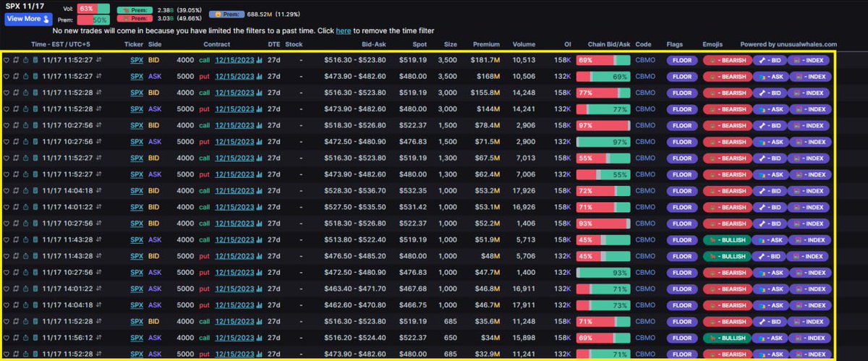Click the View More button

(x=27, y=20)
